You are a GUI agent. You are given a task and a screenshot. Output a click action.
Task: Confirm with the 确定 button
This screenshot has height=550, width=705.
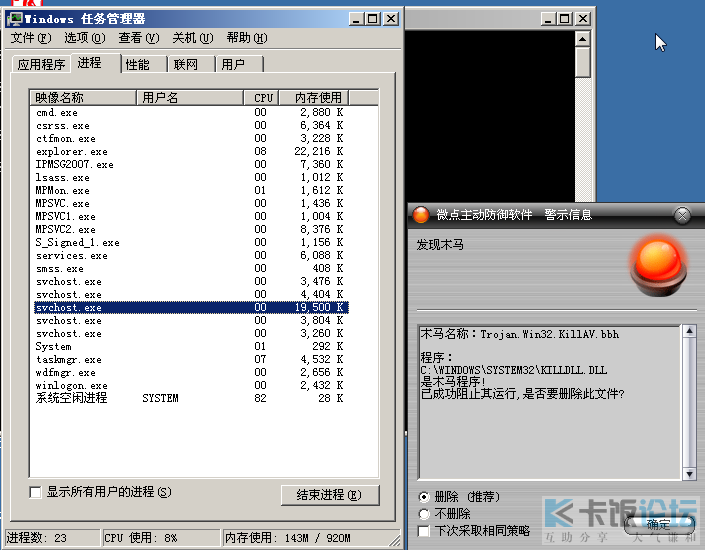(659, 524)
